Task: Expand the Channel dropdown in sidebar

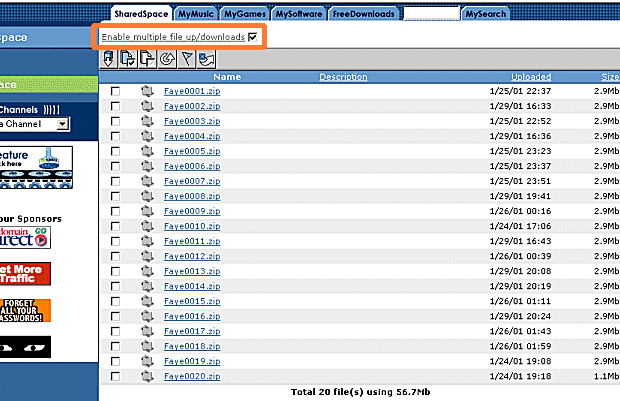Action: click(62, 124)
